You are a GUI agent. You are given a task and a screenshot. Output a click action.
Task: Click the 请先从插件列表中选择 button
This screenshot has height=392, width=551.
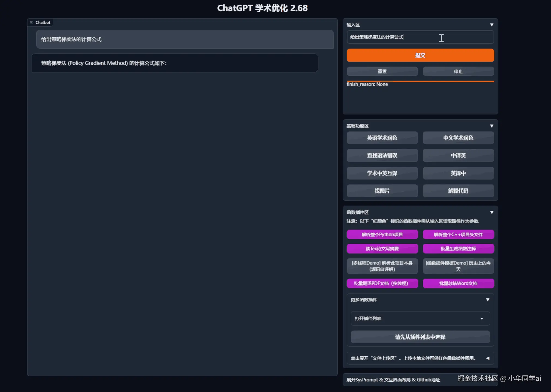coord(420,337)
